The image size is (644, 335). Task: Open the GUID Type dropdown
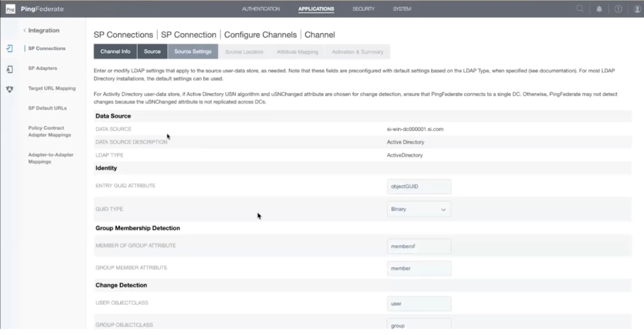418,209
